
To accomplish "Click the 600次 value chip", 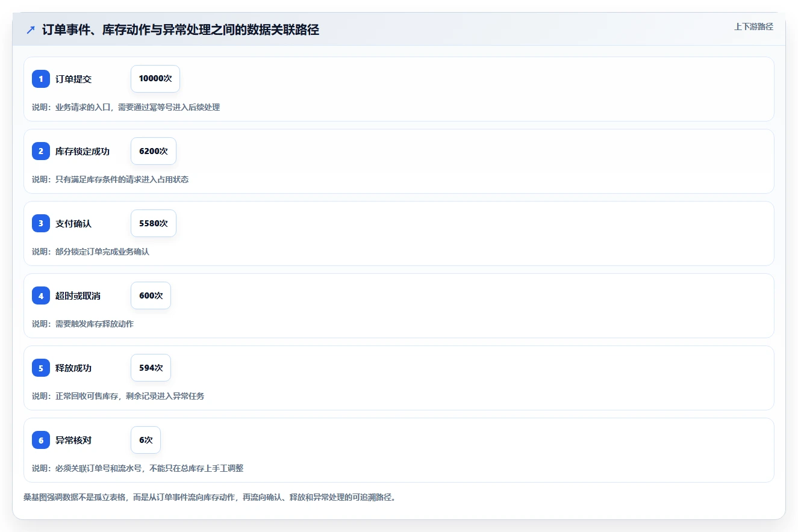I will [x=151, y=295].
